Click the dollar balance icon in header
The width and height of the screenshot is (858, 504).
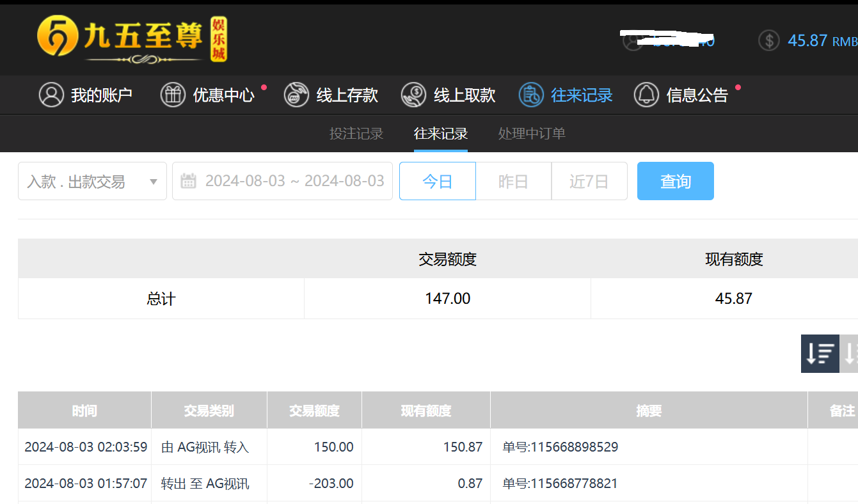pos(769,40)
